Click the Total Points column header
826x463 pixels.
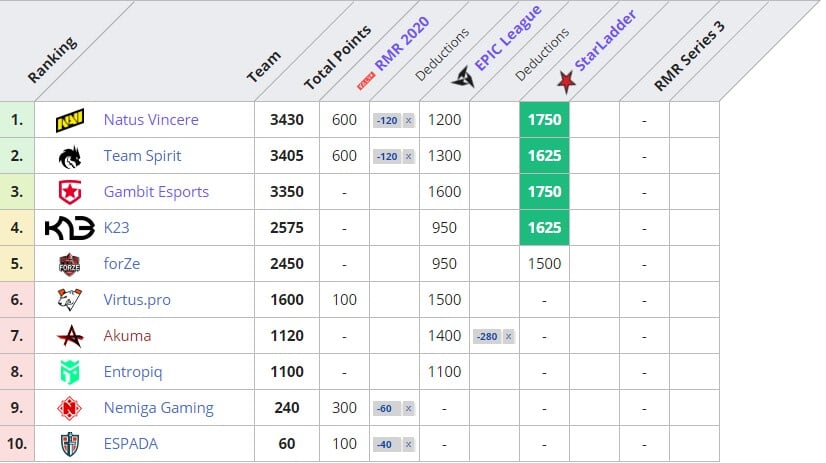(338, 57)
